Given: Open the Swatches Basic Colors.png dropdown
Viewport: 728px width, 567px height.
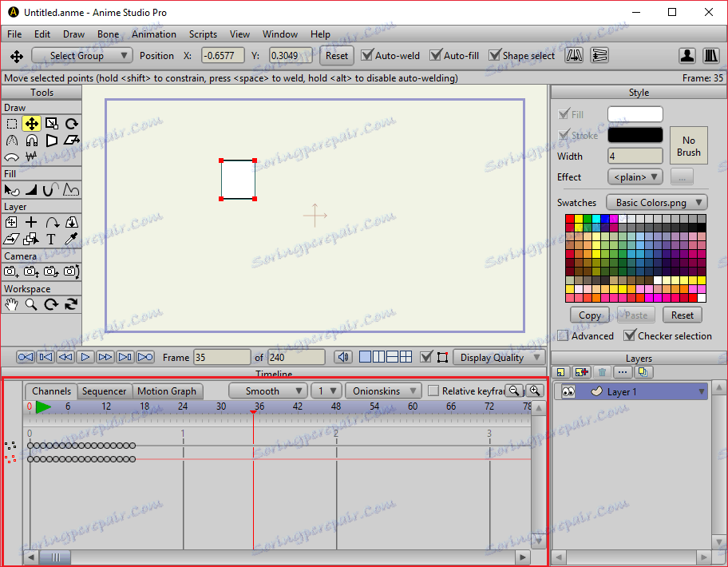Looking at the screenshot, I should coord(657,203).
